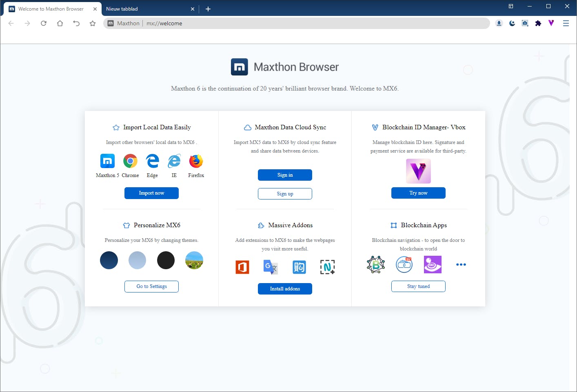Click the Blockchain Apps heading
Viewport: 577px width, 392px height.
(x=424, y=225)
